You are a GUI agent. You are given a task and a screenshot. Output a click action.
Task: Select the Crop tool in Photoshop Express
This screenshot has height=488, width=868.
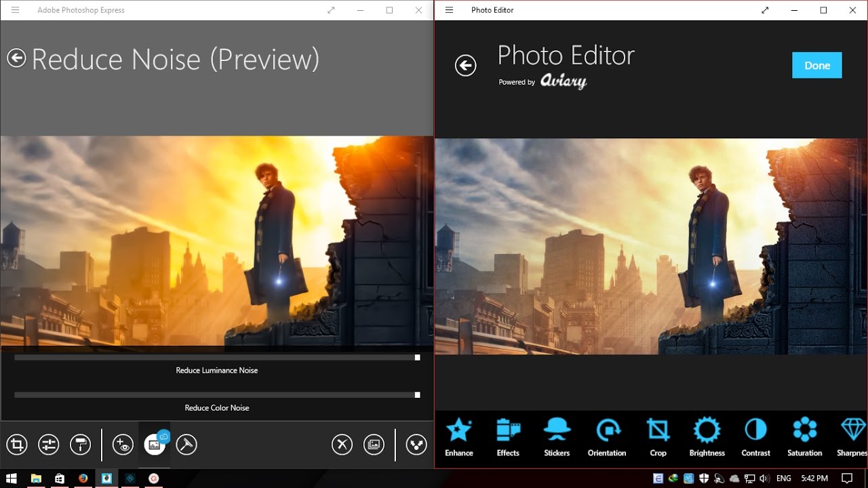(17, 445)
